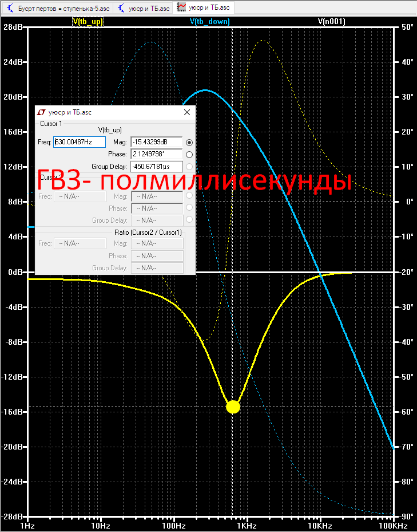
Task: Click the Cursor 1 Group Delay value field
Action: 157,167
